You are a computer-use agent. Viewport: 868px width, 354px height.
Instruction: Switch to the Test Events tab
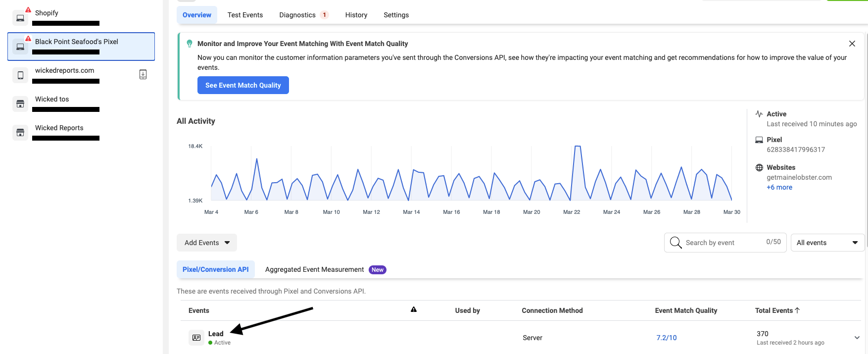pos(245,15)
